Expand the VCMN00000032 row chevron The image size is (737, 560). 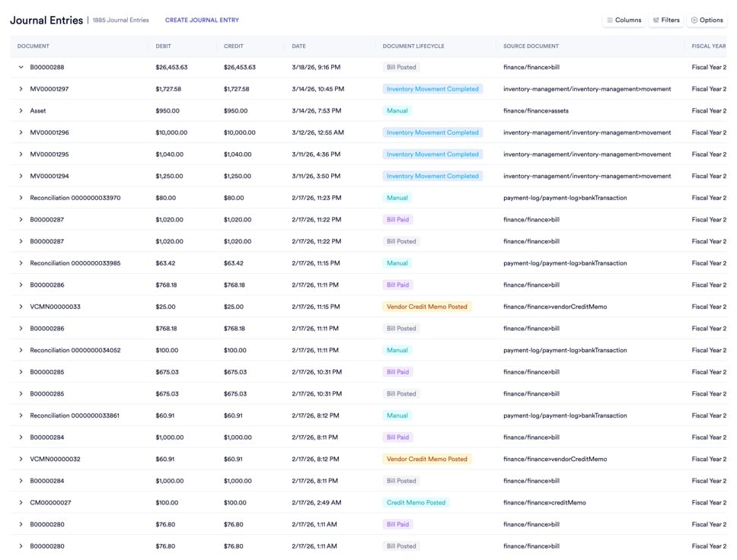(x=21, y=459)
